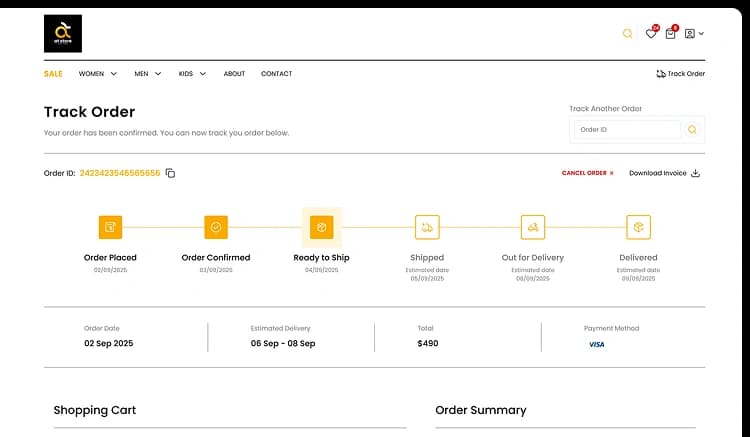Image resolution: width=750 pixels, height=437 pixels.
Task: Click the download arrow icon beside Invoice
Action: click(695, 173)
